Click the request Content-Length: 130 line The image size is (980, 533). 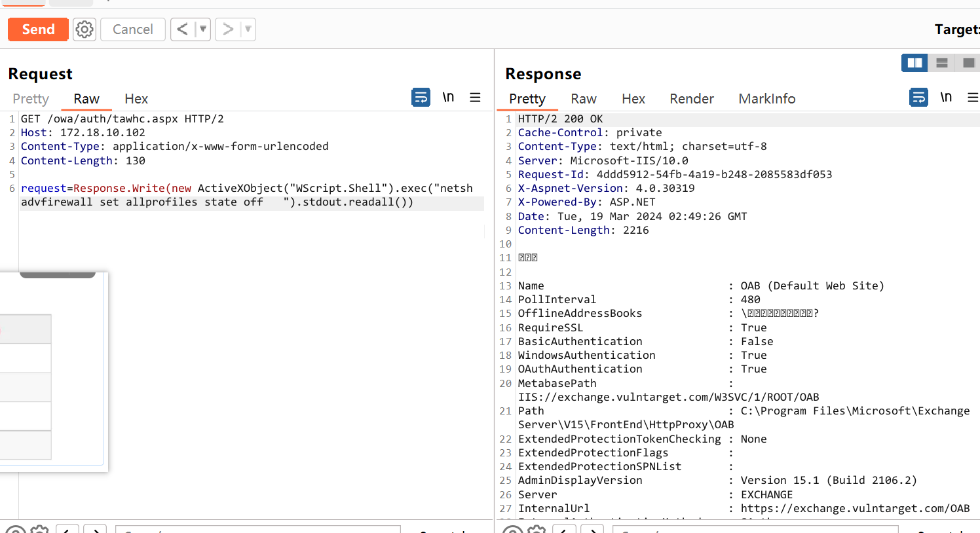click(83, 161)
